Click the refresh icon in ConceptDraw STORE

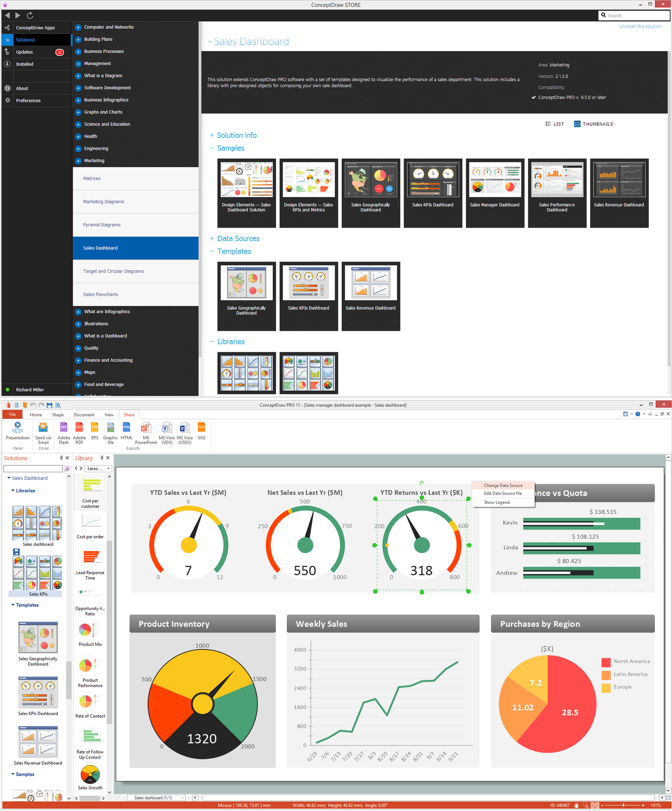tap(30, 15)
